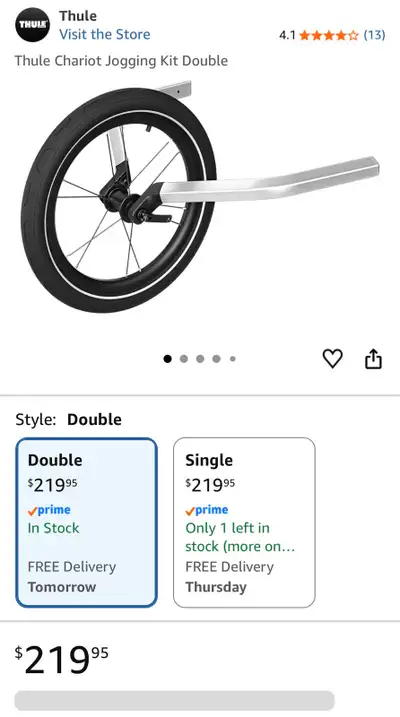Click the 4.1 rating number

click(x=287, y=35)
